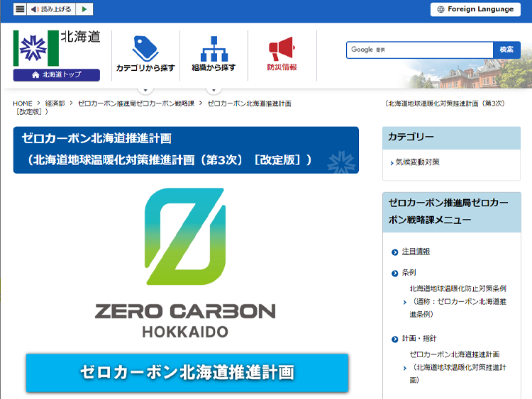Image resolution: width=532 pixels, height=399 pixels.
Task: Open the hamburger menu in read-aloud toolbar
Action: click(20, 9)
